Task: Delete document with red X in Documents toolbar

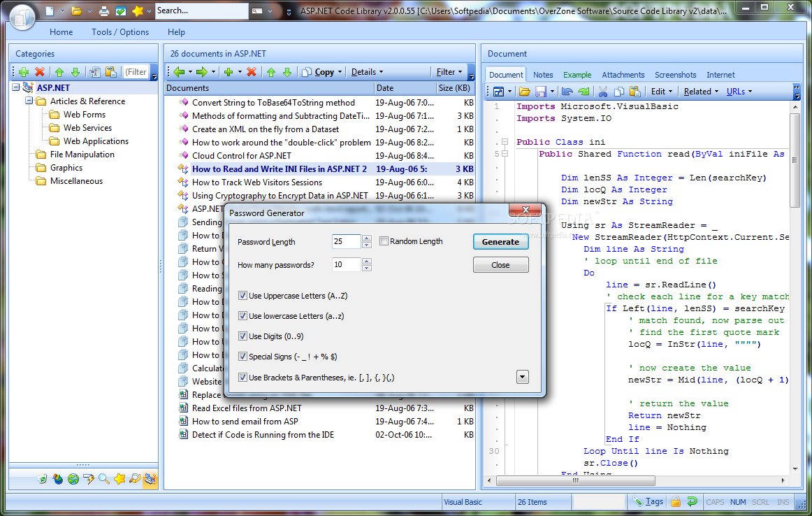Action: point(252,72)
